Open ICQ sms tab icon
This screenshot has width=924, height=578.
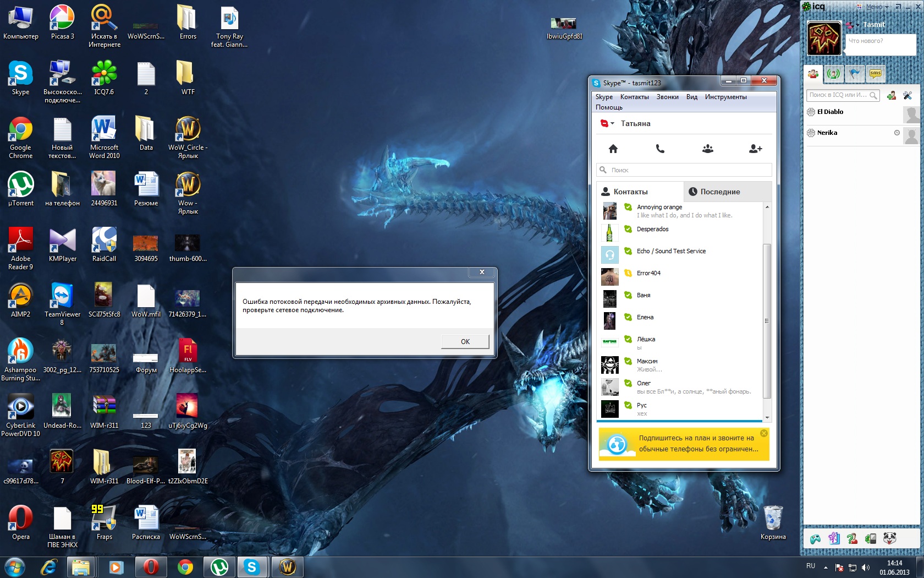click(x=876, y=73)
